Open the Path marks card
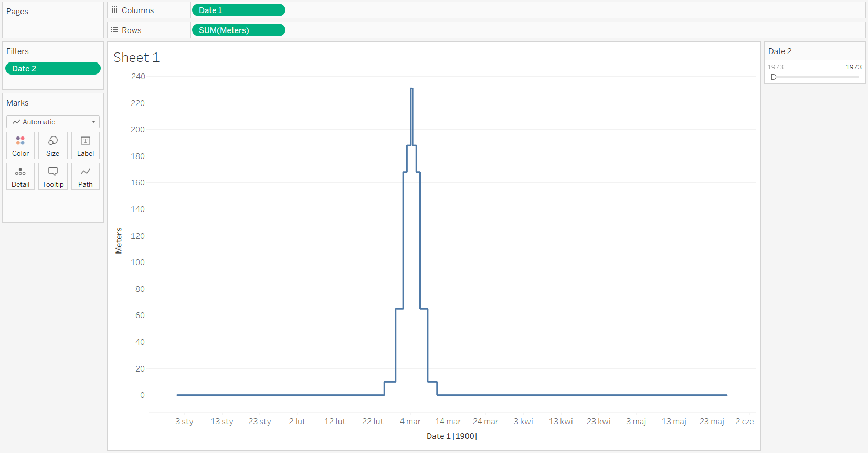 point(86,176)
